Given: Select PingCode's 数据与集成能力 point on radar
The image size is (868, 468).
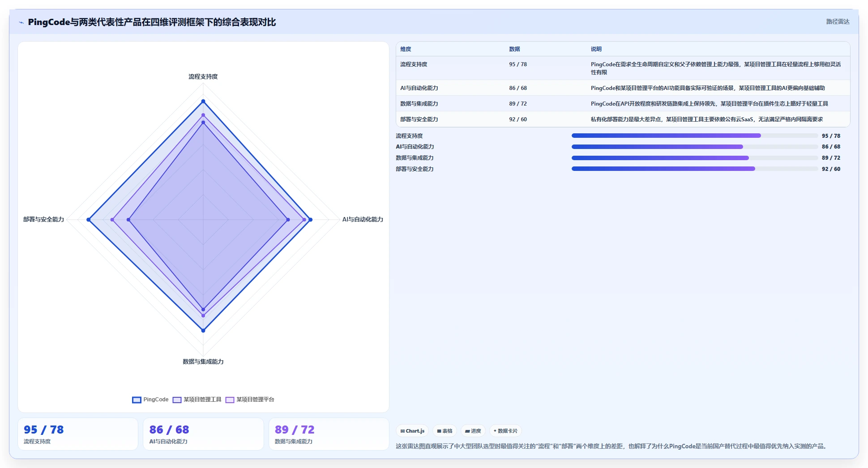Looking at the screenshot, I should 203,331.
